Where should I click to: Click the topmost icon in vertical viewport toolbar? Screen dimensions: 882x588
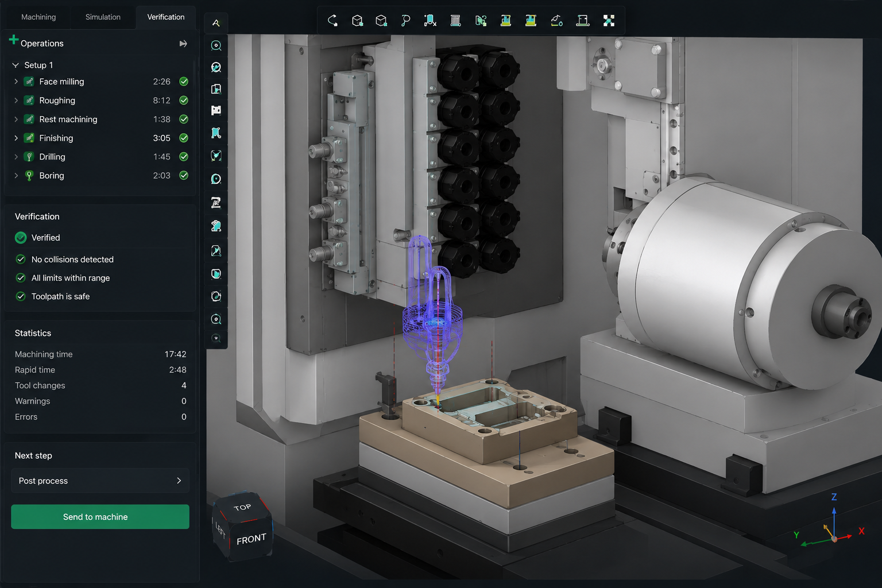click(216, 23)
